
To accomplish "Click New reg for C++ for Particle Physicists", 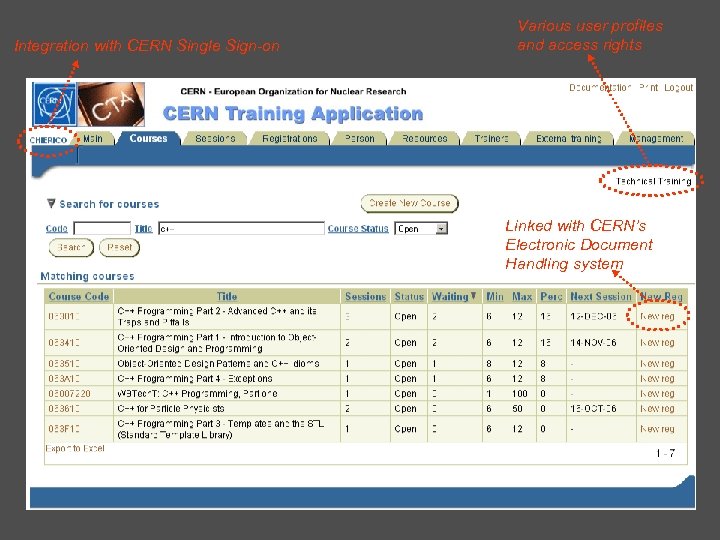I will [x=657, y=409].
